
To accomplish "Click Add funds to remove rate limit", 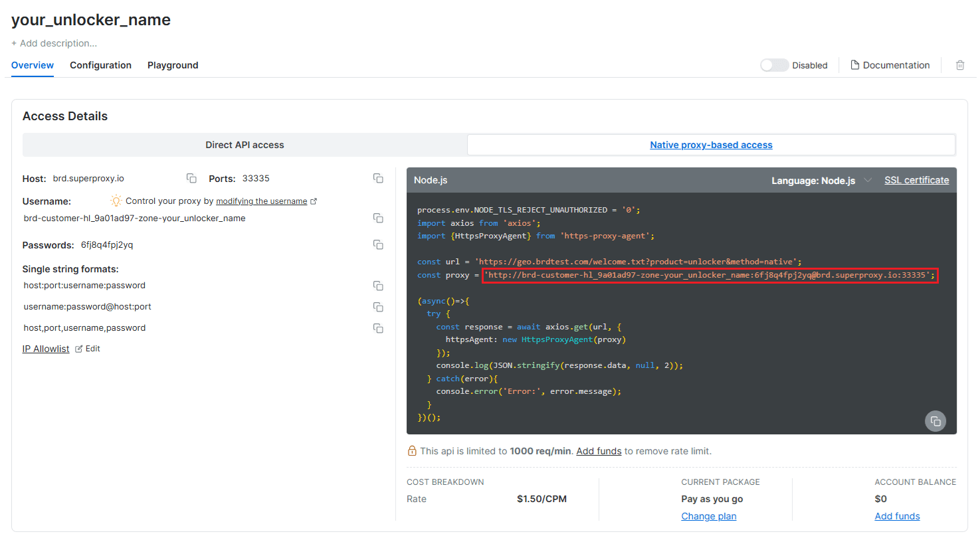I will (x=598, y=450).
